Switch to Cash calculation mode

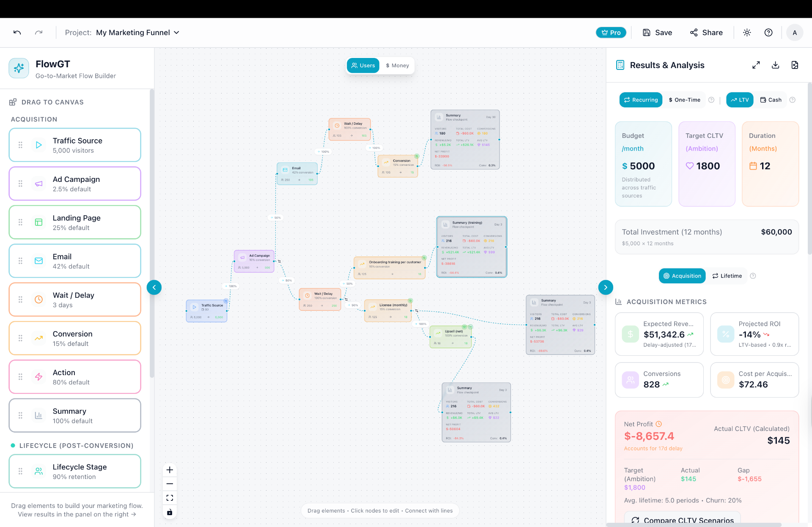771,100
